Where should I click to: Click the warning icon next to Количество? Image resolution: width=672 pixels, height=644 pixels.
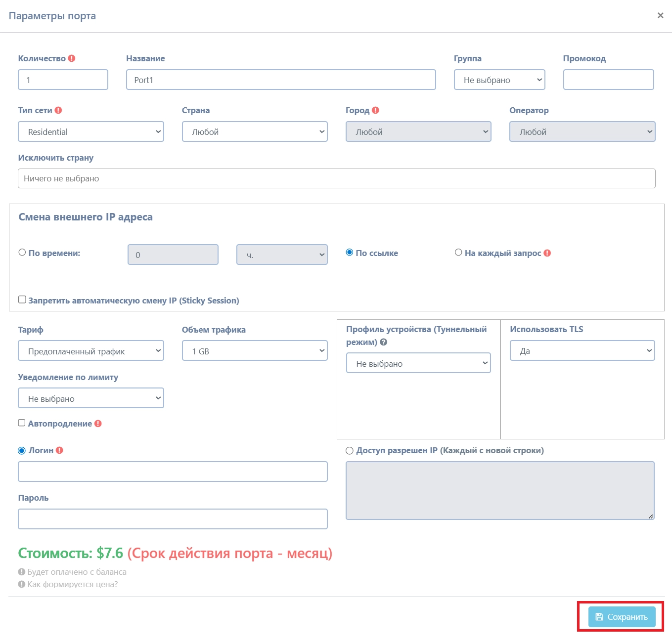tap(72, 58)
